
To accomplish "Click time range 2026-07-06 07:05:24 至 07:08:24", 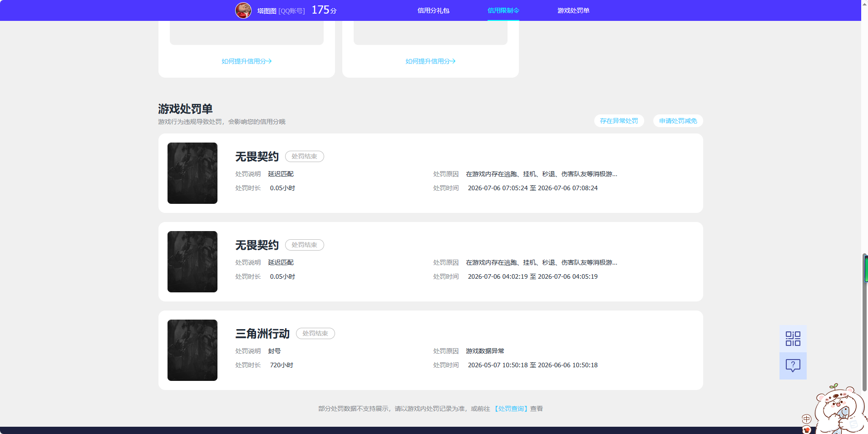I will point(533,188).
